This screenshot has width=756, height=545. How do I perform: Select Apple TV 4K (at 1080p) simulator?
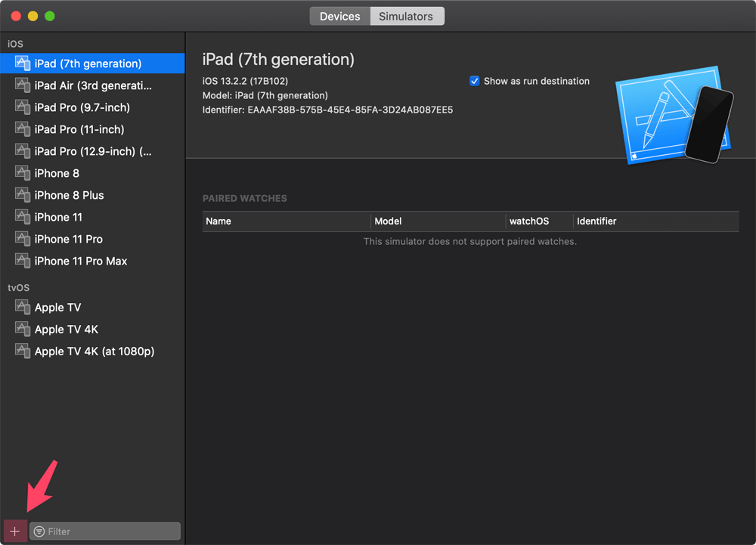pyautogui.click(x=92, y=351)
